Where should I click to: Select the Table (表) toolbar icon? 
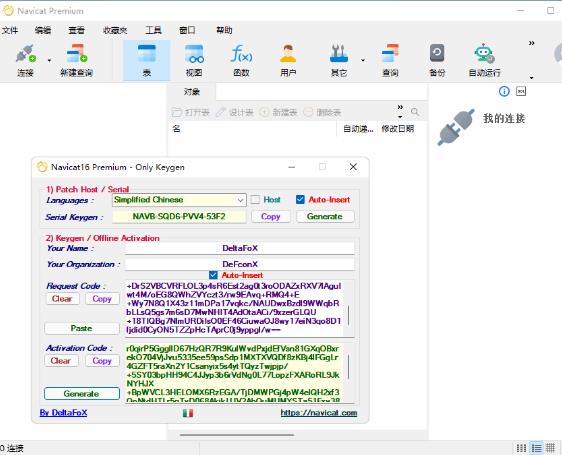(147, 54)
